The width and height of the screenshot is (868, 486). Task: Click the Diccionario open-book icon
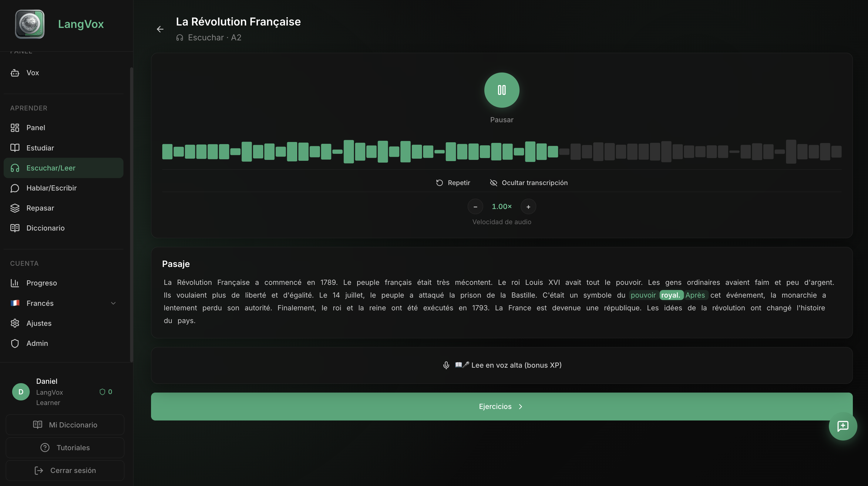[15, 228]
